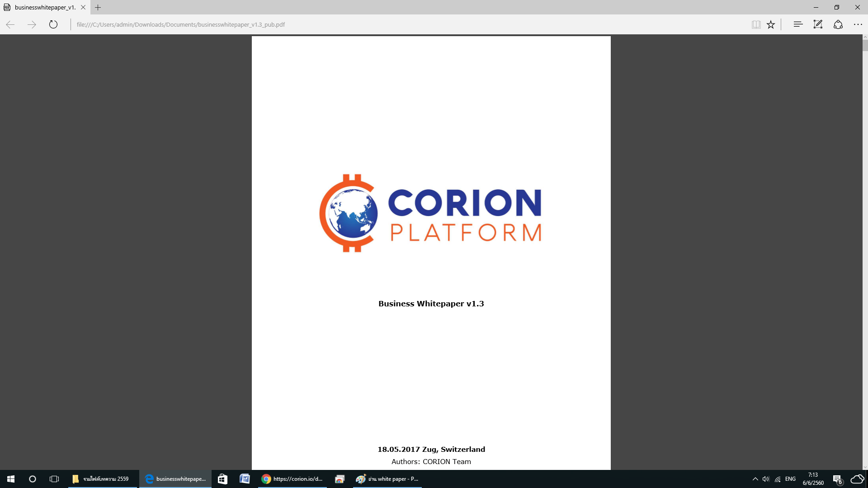Click the Authors: CORION Team line
The width and height of the screenshot is (868, 488).
point(431,461)
